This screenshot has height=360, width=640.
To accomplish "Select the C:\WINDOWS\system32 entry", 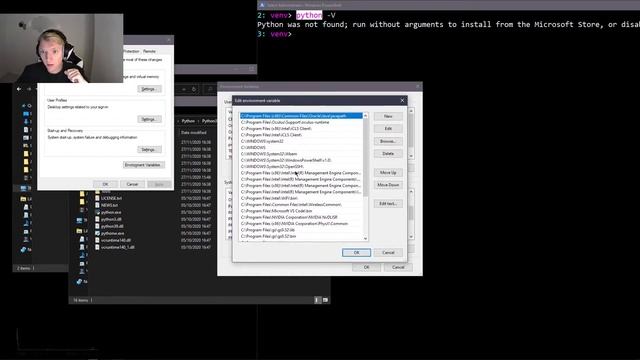I will [301, 141].
